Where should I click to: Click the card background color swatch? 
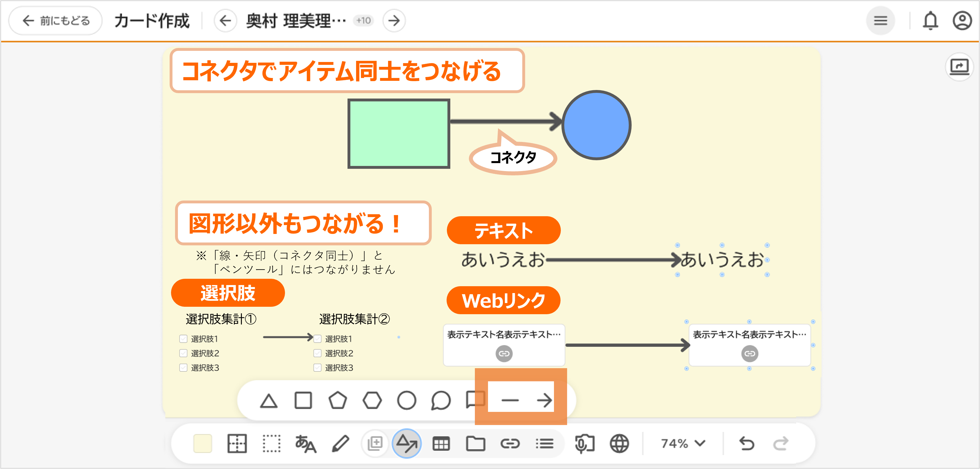coord(202,444)
